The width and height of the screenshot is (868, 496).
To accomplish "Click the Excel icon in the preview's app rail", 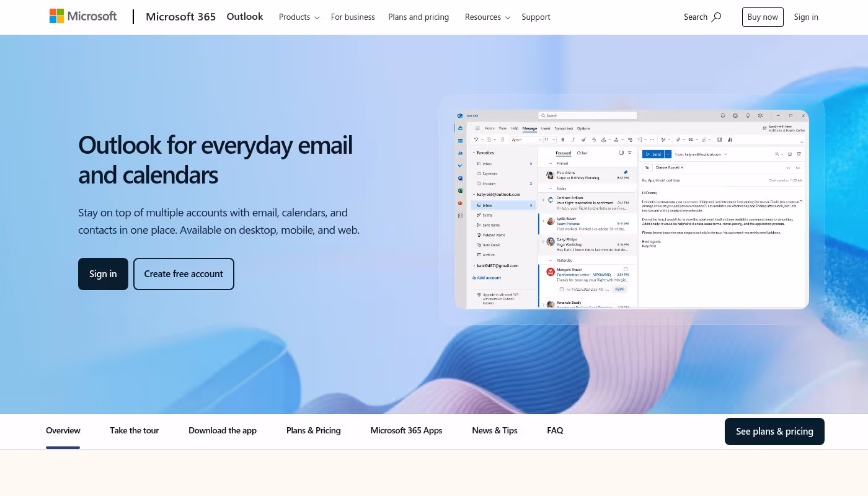I will [x=460, y=191].
